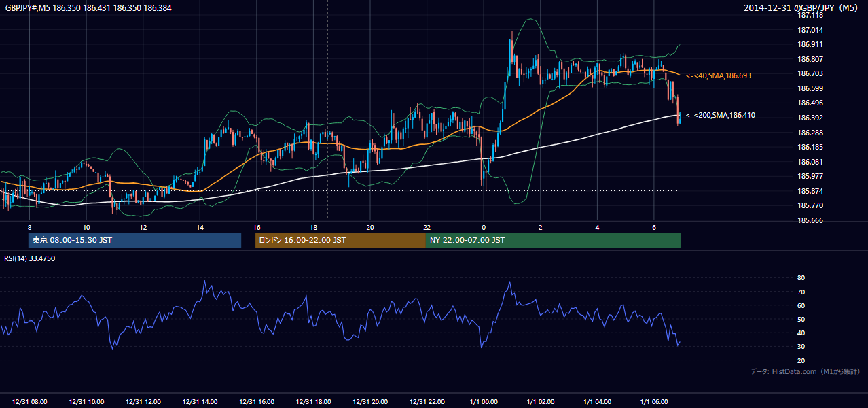Click the 12/31 10:00 bottom time label

coord(86,402)
